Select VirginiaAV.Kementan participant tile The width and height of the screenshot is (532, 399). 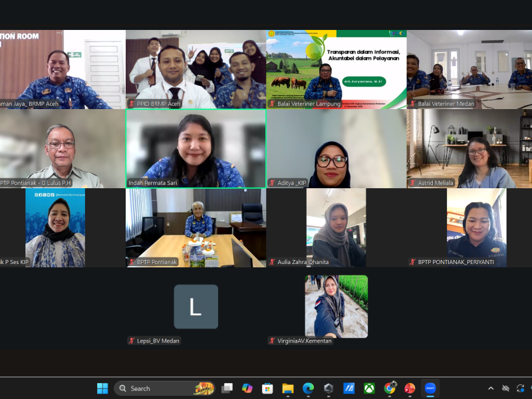[336, 307]
